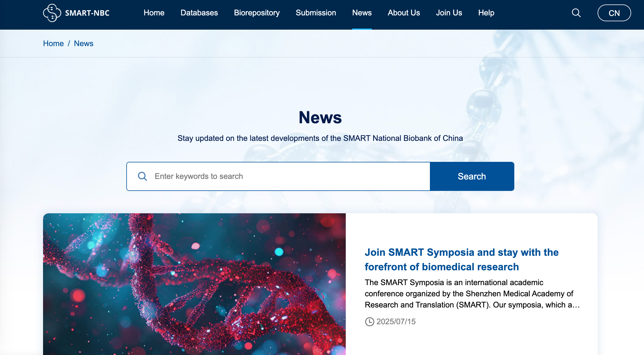The height and width of the screenshot is (355, 644).
Task: Click the magnifier icon inside search box
Action: coord(142,176)
